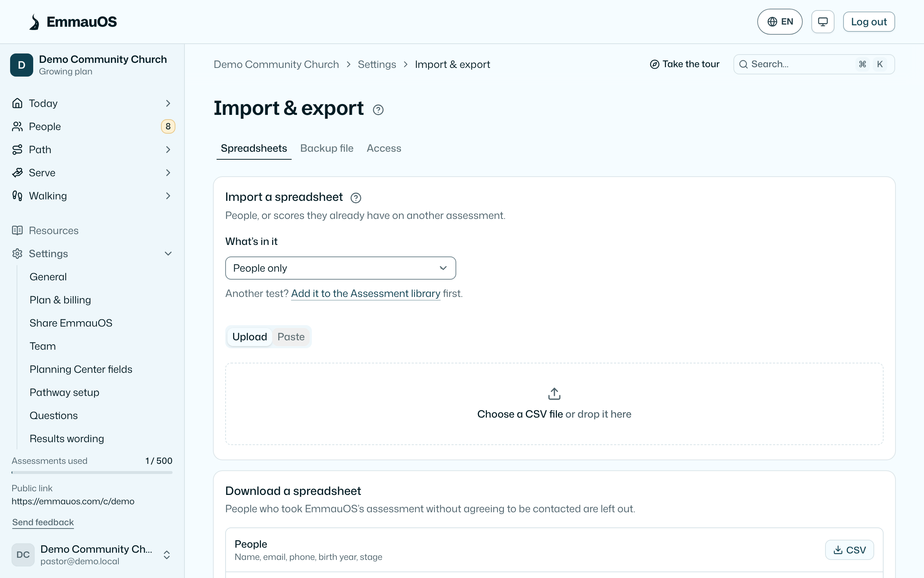Click the Settings gear icon
This screenshot has width=924, height=578.
(x=17, y=254)
